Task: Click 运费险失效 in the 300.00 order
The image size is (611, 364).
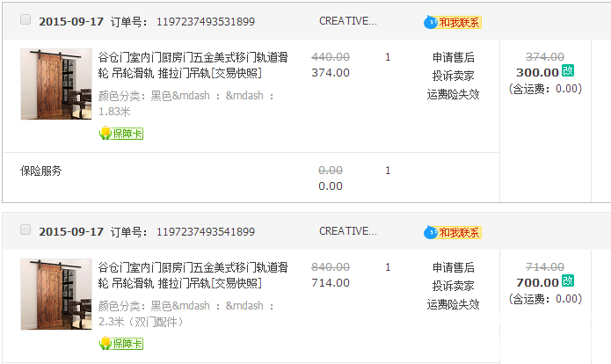Action: click(453, 94)
